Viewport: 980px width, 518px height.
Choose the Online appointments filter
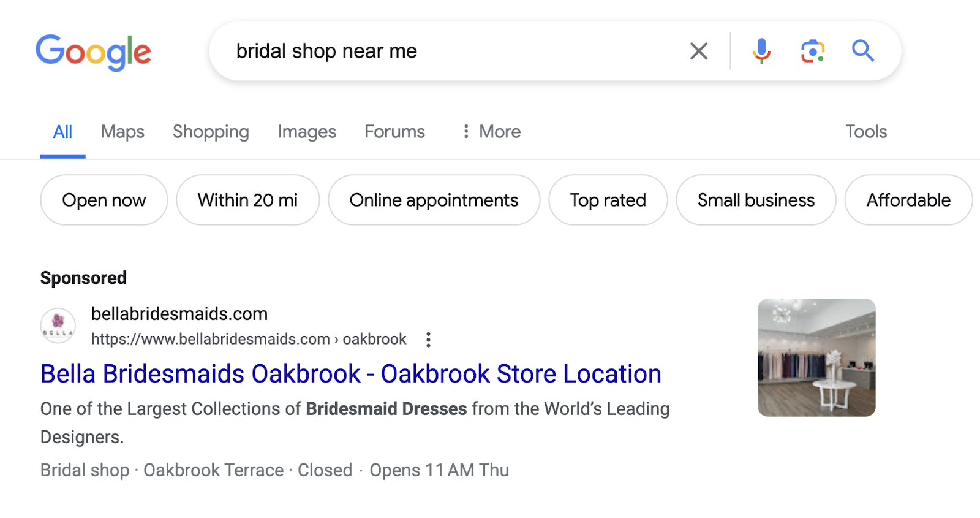point(434,200)
